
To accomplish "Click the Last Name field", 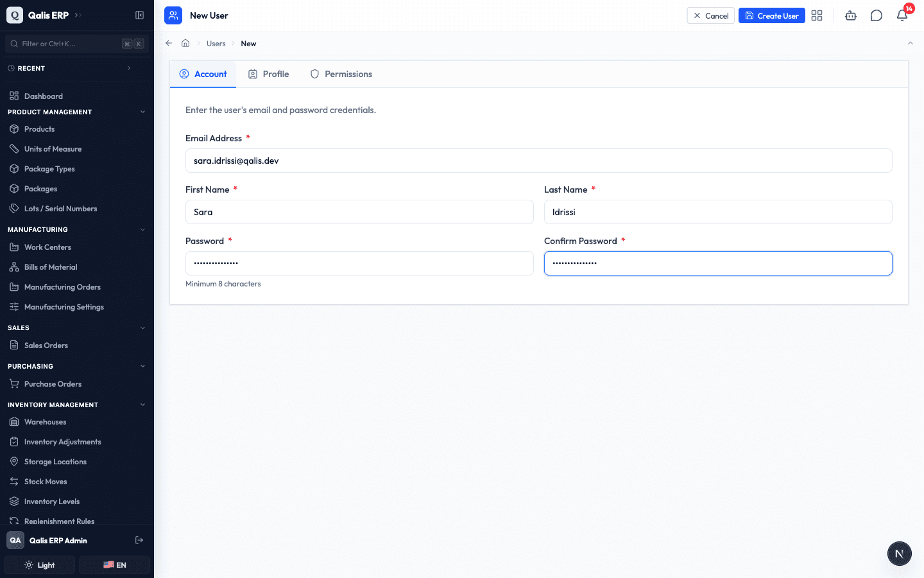I will 718,212.
